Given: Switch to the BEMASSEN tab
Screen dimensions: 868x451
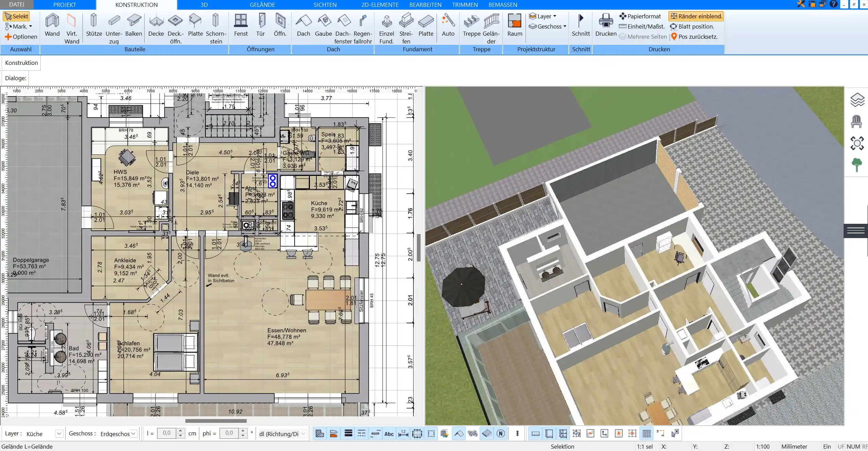Looking at the screenshot, I should coord(503,4).
